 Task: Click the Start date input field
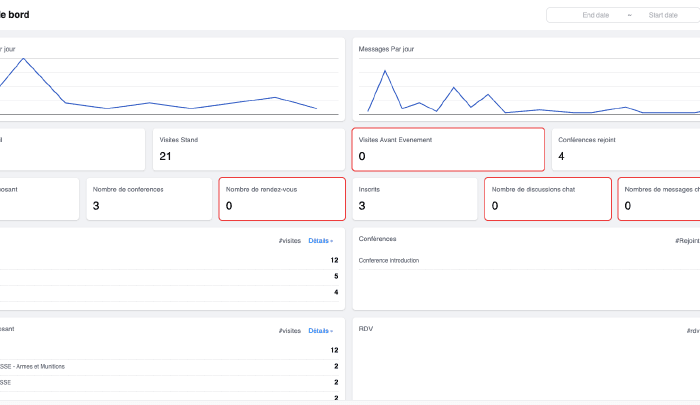tap(662, 15)
